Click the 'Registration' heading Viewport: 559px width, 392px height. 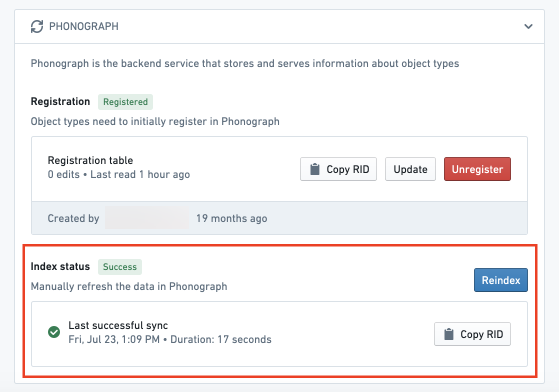[x=60, y=101]
